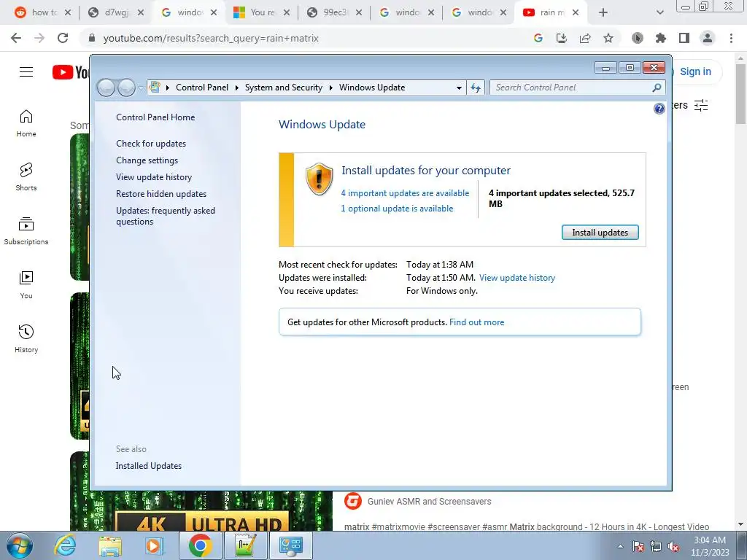Open YouTube History in sidebar

tap(26, 338)
